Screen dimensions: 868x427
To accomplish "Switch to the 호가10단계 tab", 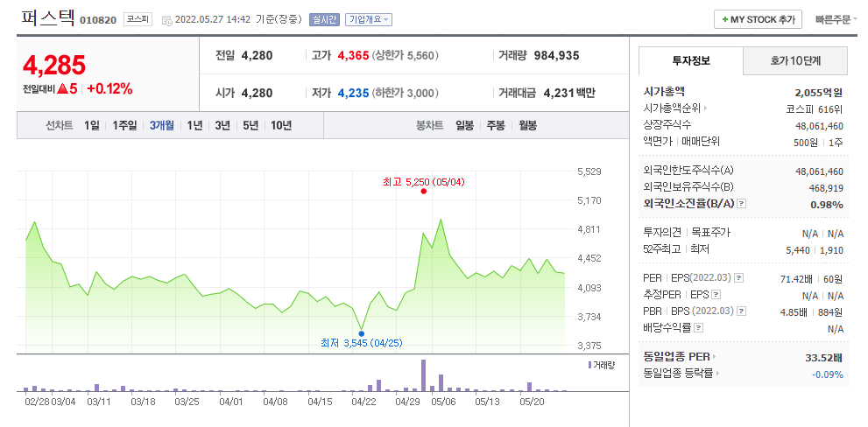I will pos(795,61).
